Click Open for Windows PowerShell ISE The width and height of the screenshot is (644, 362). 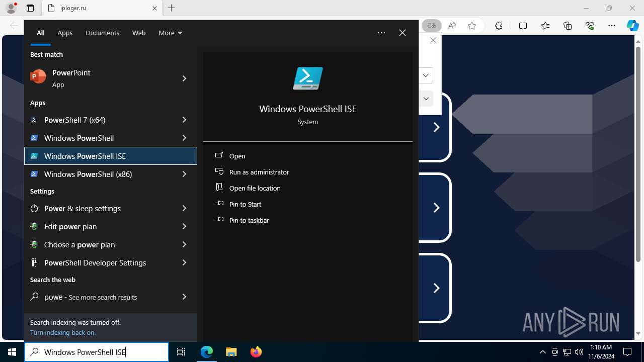(237, 156)
